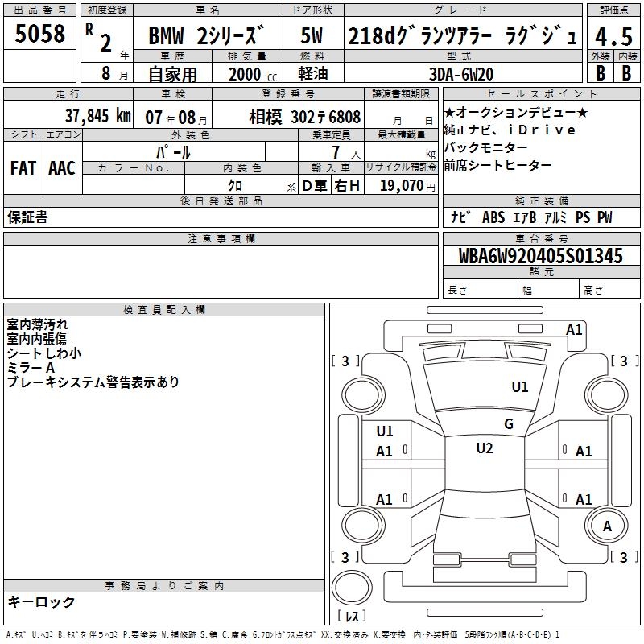Click the spare tire レス label
The height and width of the screenshot is (644, 644).
coord(352,615)
